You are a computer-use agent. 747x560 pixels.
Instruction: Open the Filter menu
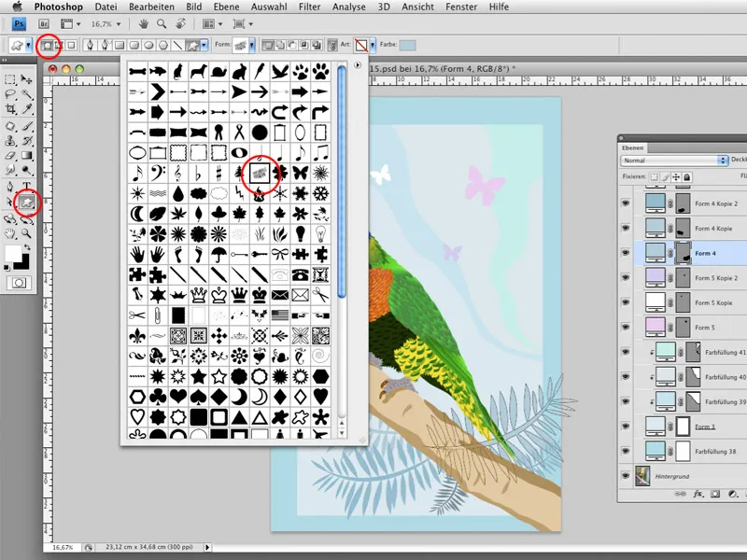[x=309, y=7]
